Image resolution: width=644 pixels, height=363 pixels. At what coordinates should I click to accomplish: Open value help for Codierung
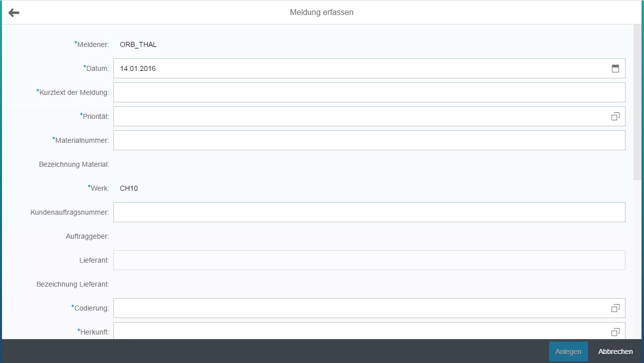(x=616, y=308)
